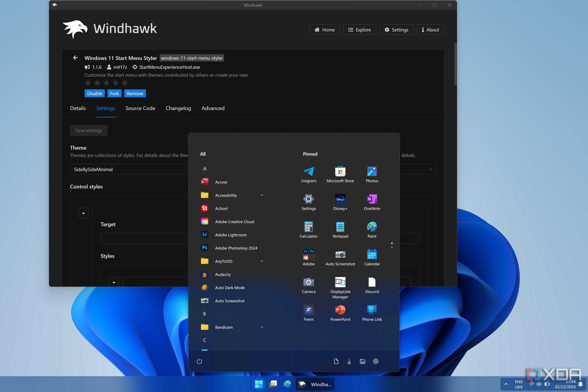Click File Explorer icon in Start menu footer
The image size is (588, 392).
362,361
